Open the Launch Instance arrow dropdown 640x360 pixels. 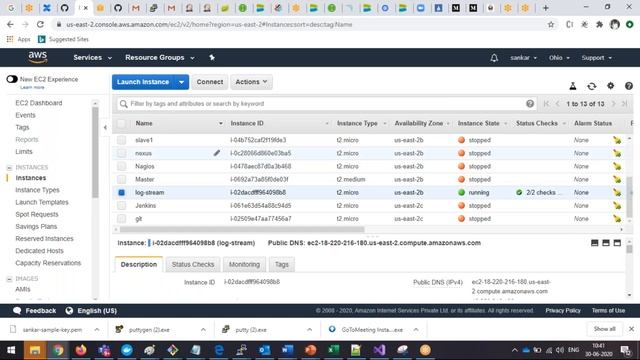181,82
